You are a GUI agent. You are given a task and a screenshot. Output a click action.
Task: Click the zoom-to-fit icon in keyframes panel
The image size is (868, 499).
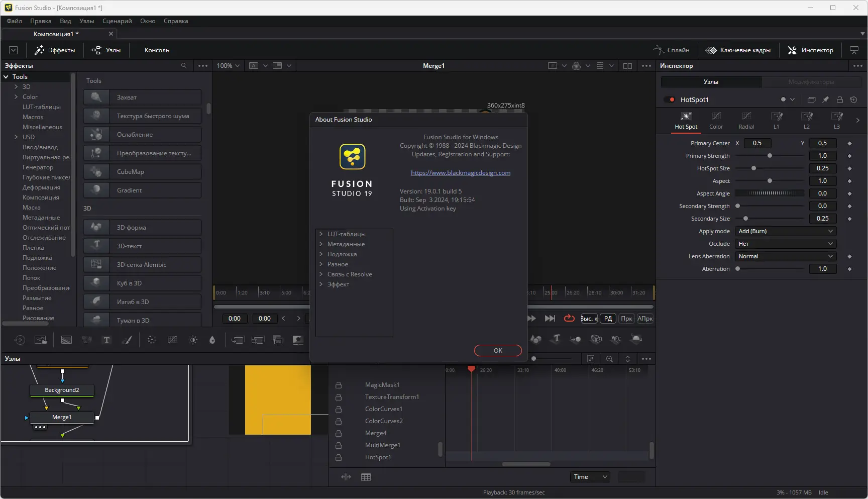point(591,359)
